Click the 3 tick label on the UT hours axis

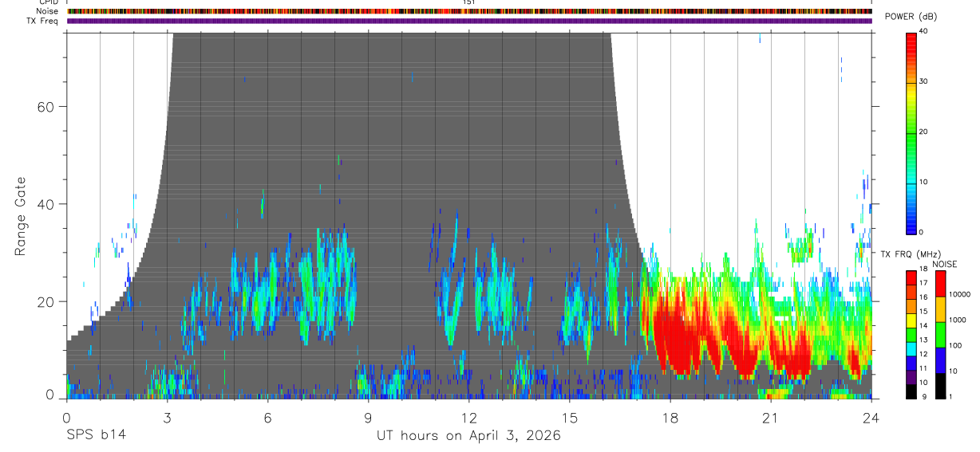point(167,418)
